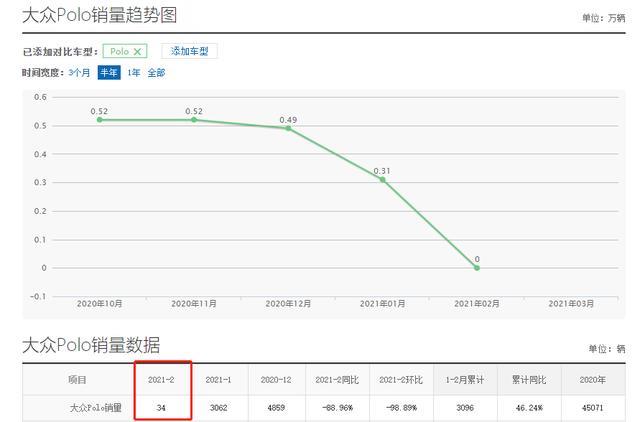Click the 2021-2环比 column header

401,380
